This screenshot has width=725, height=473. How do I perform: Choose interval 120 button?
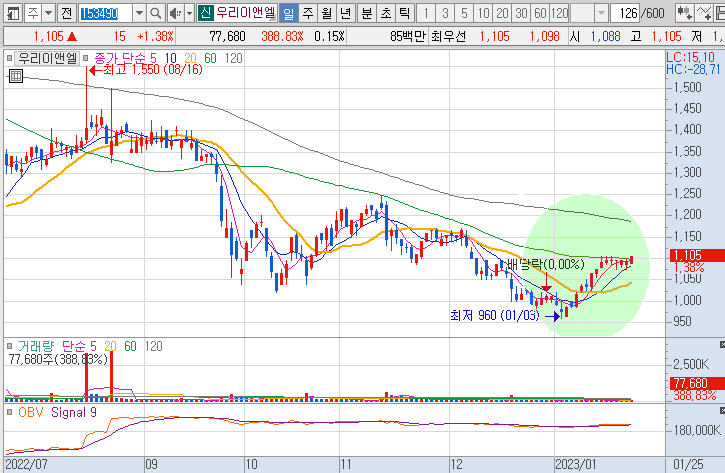point(559,13)
